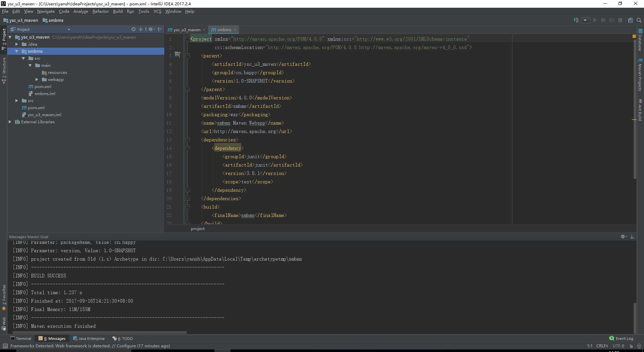Open the File menu
This screenshot has width=644, height=352.
pos(5,11)
